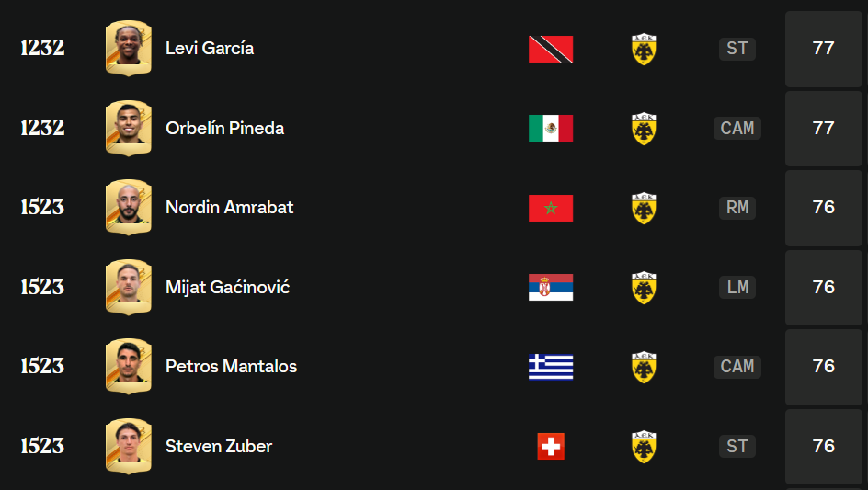Click Orbelín Pineda's player card thumbnail
868x490 pixels.
point(128,128)
